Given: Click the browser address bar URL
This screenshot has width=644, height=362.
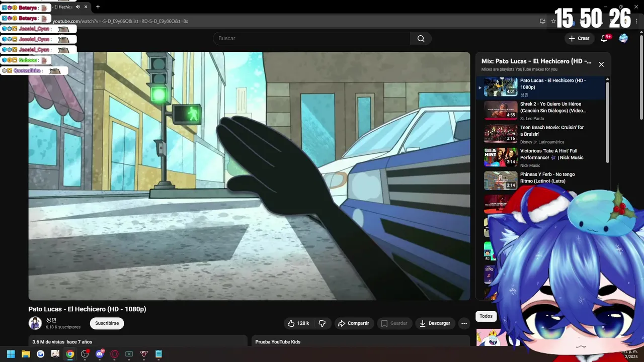Looking at the screenshot, I should [x=120, y=21].
